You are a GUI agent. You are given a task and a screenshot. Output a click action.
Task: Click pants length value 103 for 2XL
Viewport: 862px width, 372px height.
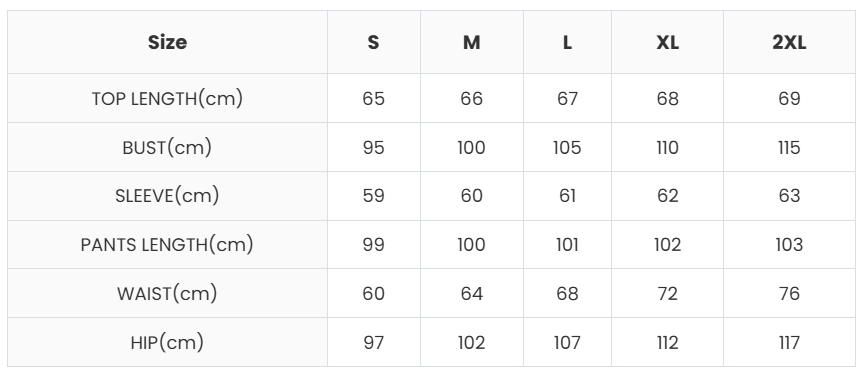tap(789, 245)
